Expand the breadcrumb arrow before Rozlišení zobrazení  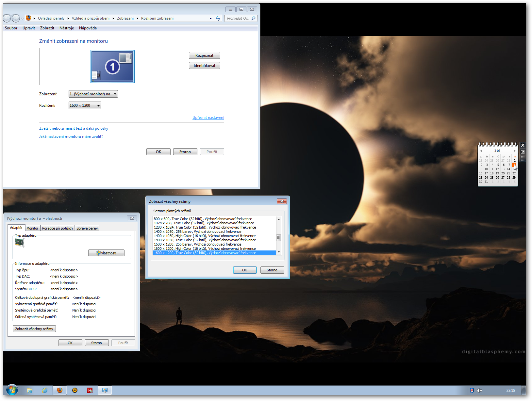pos(138,19)
